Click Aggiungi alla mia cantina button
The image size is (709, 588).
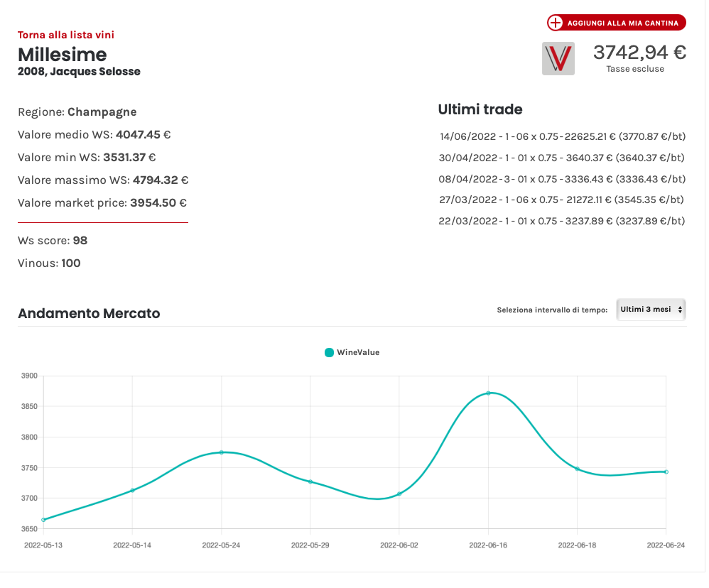click(x=617, y=23)
